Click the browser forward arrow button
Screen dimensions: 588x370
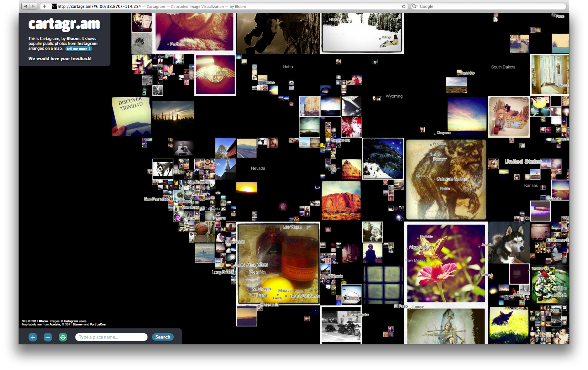[x=33, y=6]
